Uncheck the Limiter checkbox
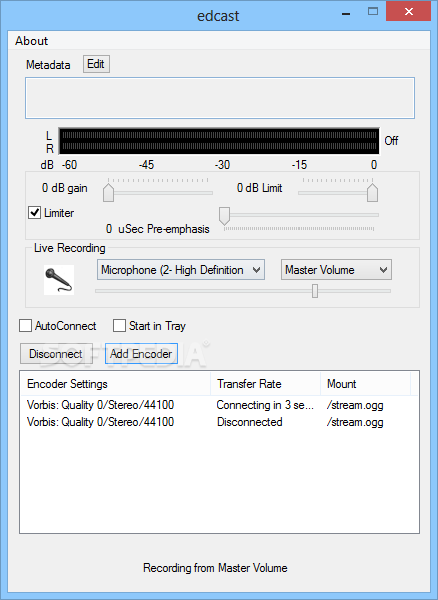Viewport: 438px width, 600px height. pyautogui.click(x=35, y=213)
